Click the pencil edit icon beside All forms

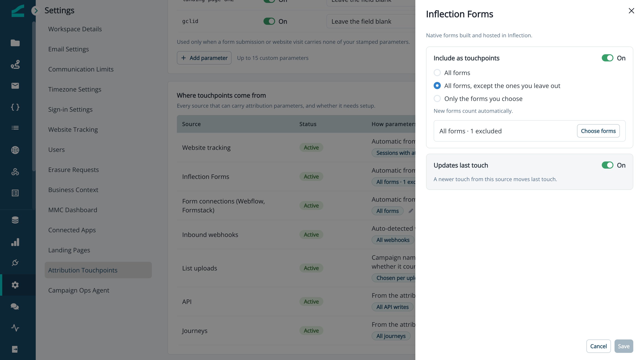point(411,211)
